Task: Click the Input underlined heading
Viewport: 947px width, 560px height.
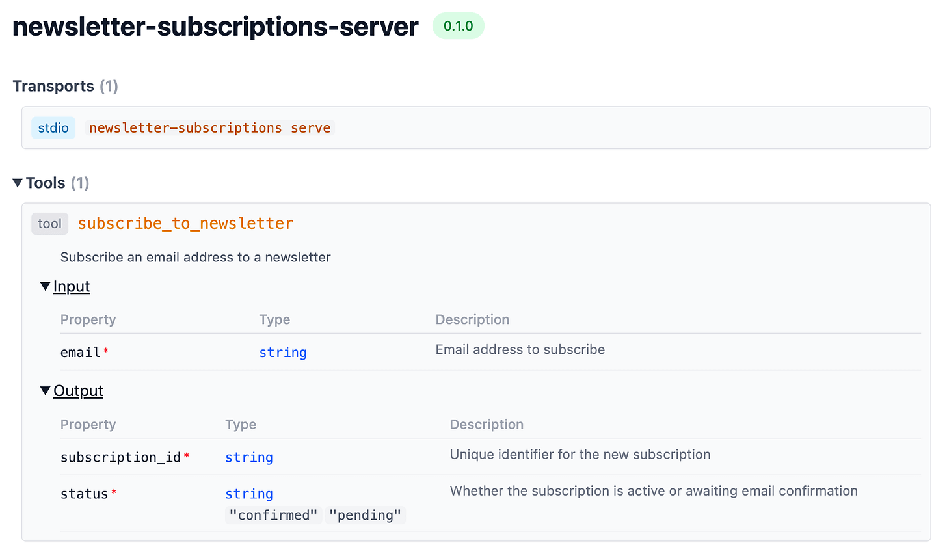Action: 72,287
